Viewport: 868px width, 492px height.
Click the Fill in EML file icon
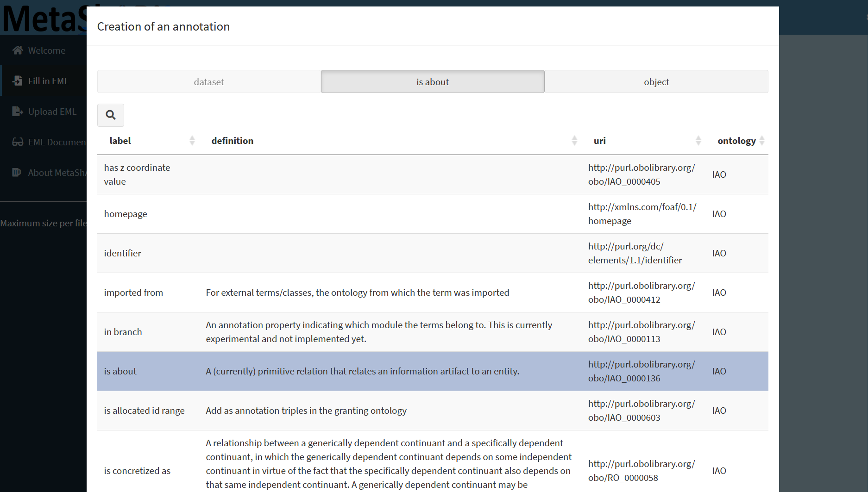[x=18, y=81]
